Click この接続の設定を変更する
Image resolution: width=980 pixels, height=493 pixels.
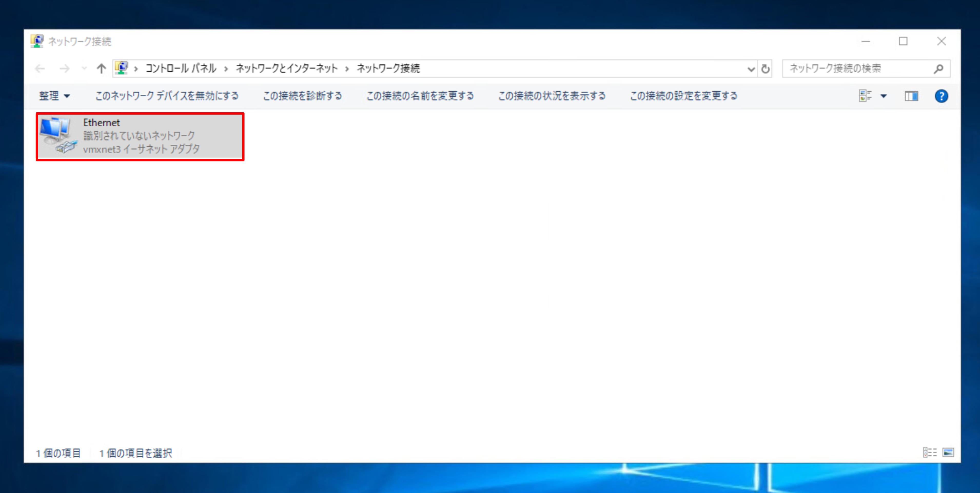[x=684, y=96]
